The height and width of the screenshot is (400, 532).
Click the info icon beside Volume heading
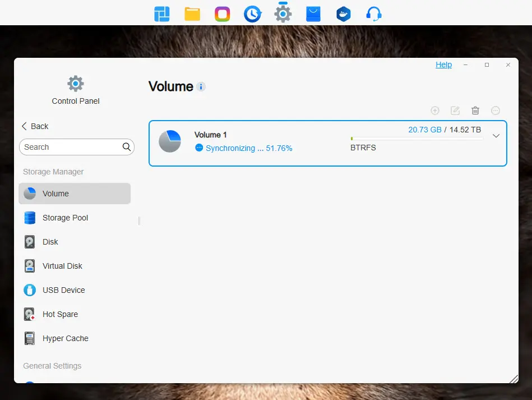pos(201,87)
